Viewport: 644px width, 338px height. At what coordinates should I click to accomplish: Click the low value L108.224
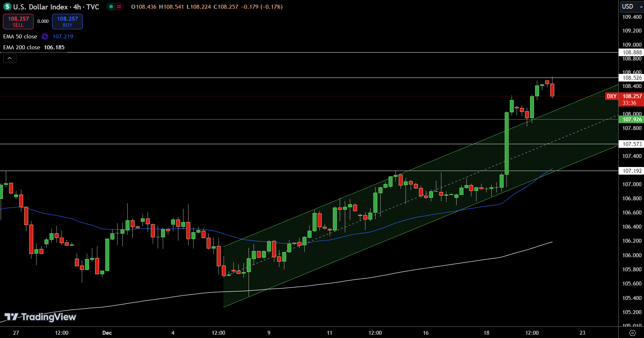pyautogui.click(x=199, y=7)
